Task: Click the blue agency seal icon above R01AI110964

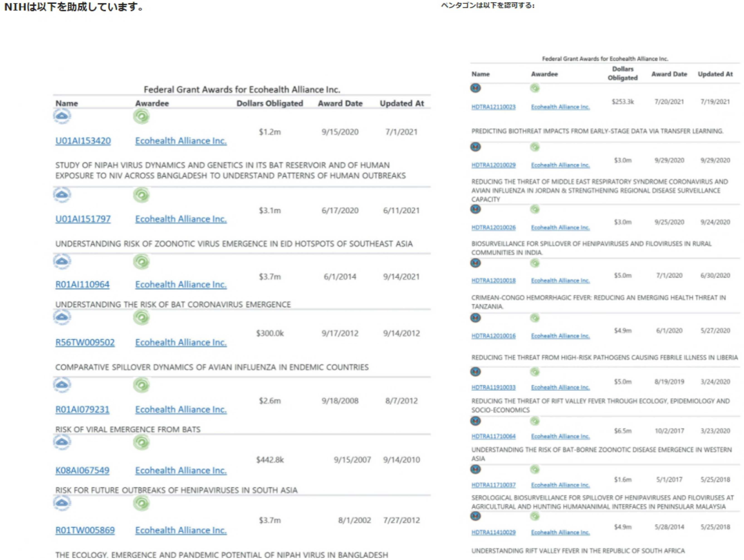Action: (x=62, y=262)
